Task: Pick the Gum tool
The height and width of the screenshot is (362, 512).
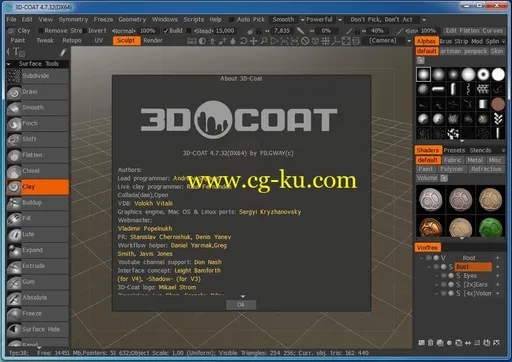Action: pos(37,282)
